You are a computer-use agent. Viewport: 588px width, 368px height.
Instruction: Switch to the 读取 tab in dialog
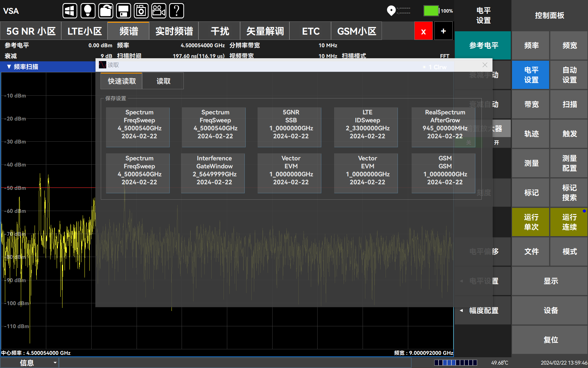tap(163, 81)
